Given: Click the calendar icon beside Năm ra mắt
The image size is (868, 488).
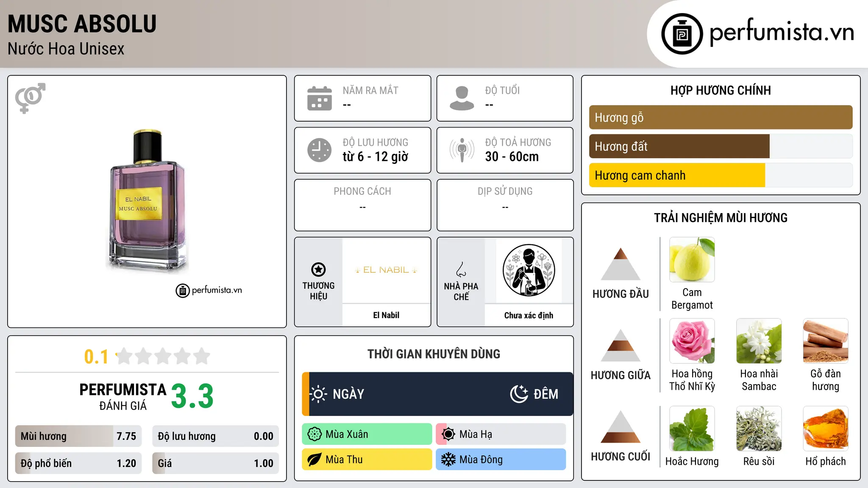Looking at the screenshot, I should coord(320,98).
